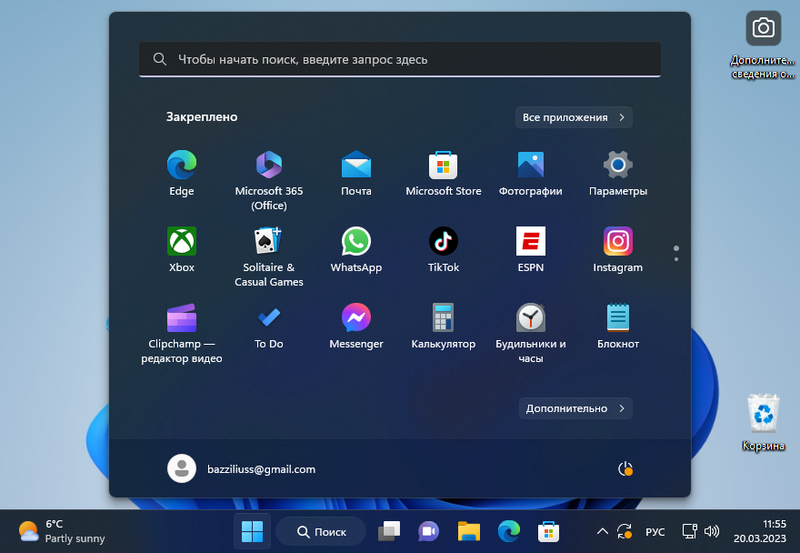Open Clipchamp video editor
Image resolution: width=800 pixels, height=553 pixels.
click(x=182, y=333)
